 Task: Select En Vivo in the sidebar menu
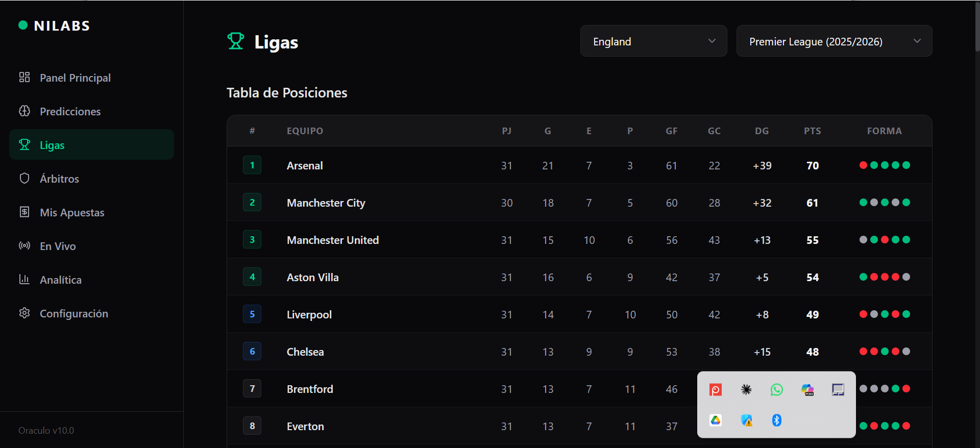click(x=57, y=245)
